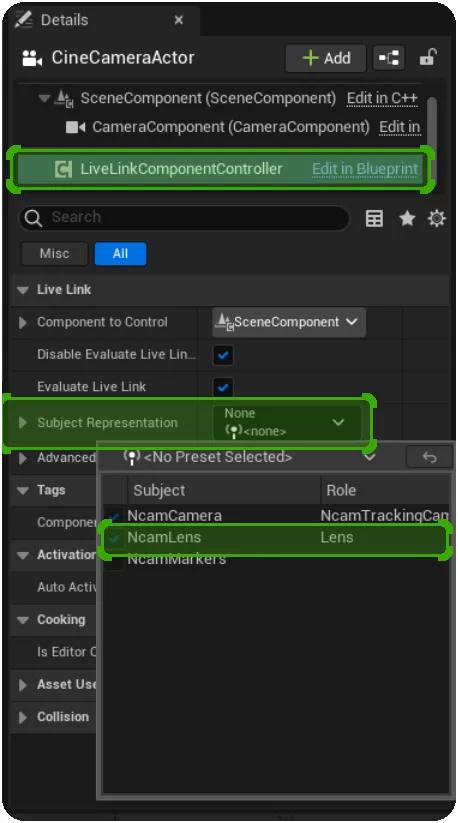
Task: Open the No Preset Selected dropdown
Action: click(x=249, y=457)
